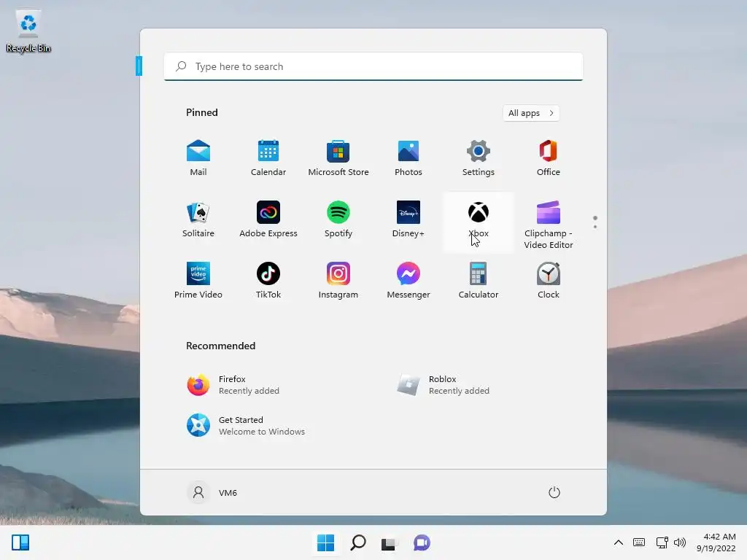Open the clock showing 4:42 AM

pos(716,542)
